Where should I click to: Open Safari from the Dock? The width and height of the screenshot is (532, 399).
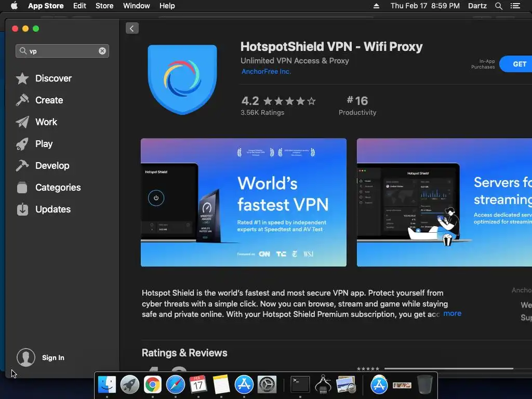click(176, 385)
